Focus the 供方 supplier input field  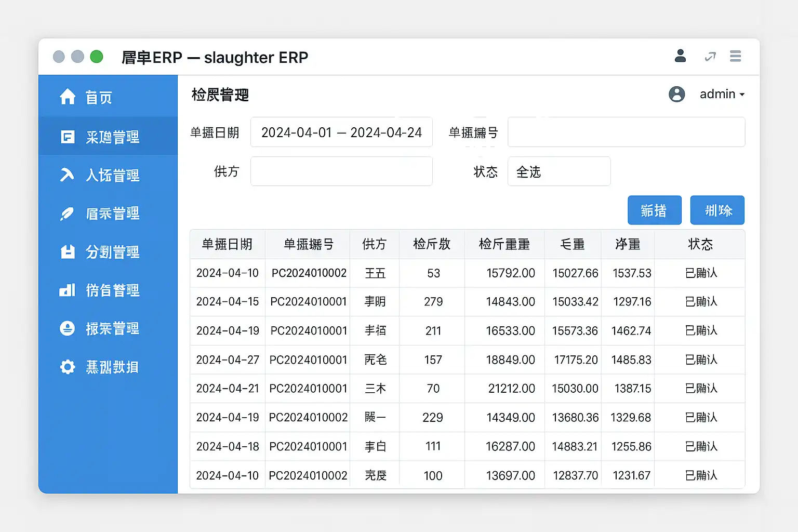341,171
